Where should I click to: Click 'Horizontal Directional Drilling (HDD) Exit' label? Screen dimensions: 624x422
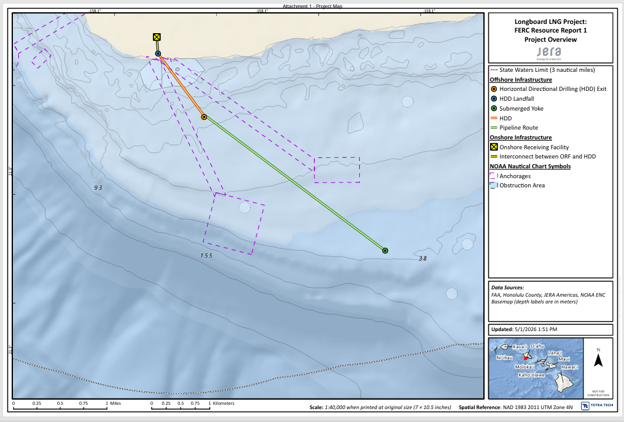pyautogui.click(x=553, y=89)
